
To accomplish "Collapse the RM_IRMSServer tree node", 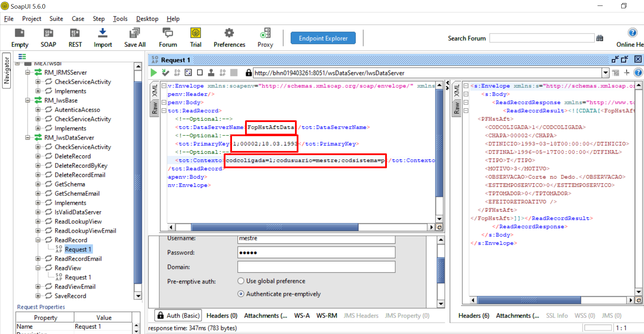I will point(28,72).
